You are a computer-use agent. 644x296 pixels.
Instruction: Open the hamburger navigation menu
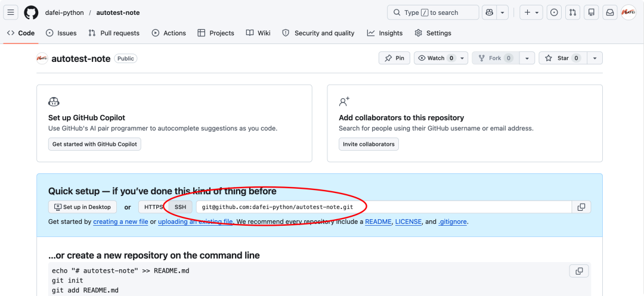click(x=11, y=13)
